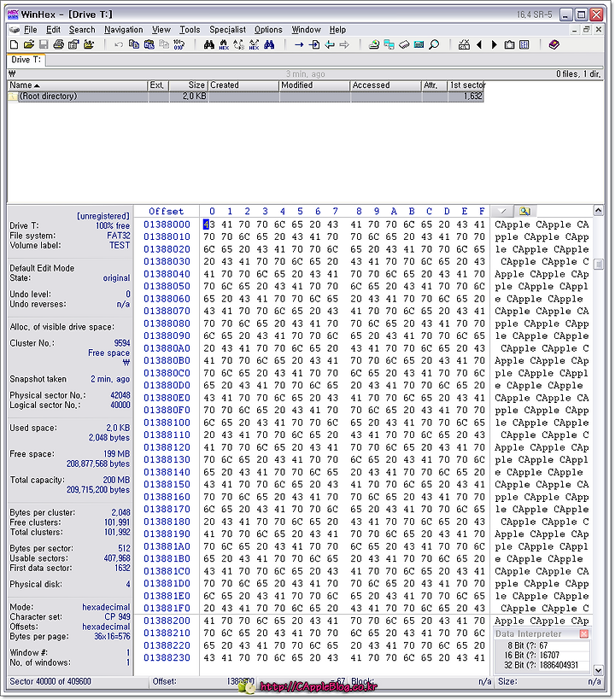Click the Offset status bar field
Image resolution: width=615 pixels, height=700 pixels.
click(x=203, y=682)
